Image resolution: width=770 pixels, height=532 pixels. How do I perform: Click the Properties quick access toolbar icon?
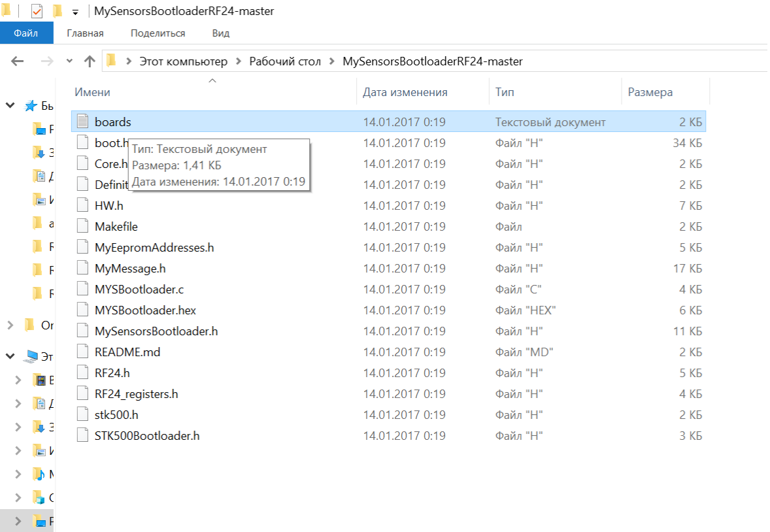[x=37, y=11]
